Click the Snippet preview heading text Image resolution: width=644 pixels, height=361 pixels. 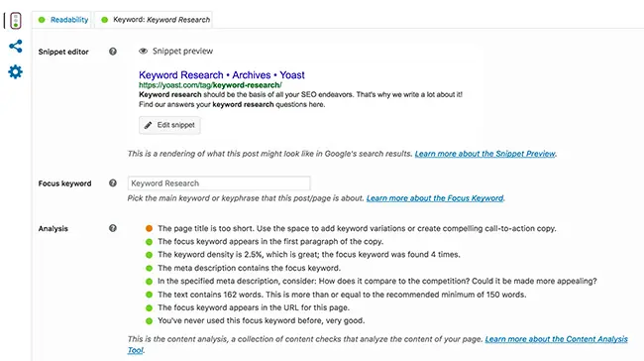point(182,51)
